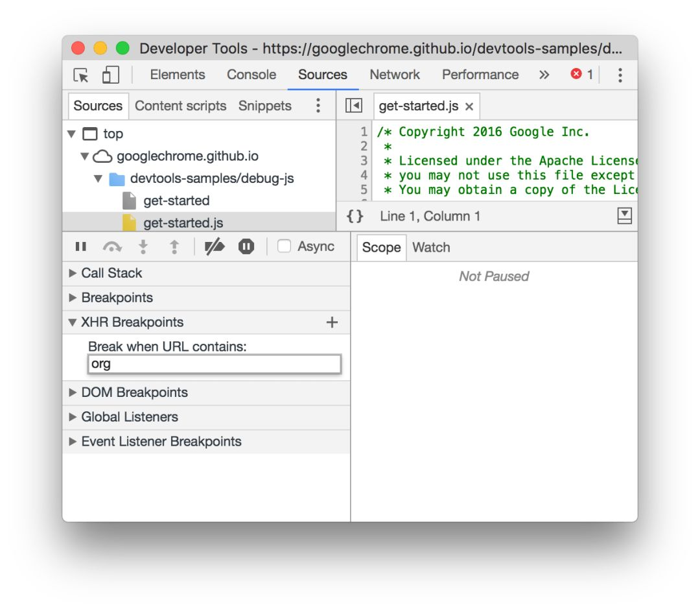Toggle pause on exceptions

(x=246, y=246)
